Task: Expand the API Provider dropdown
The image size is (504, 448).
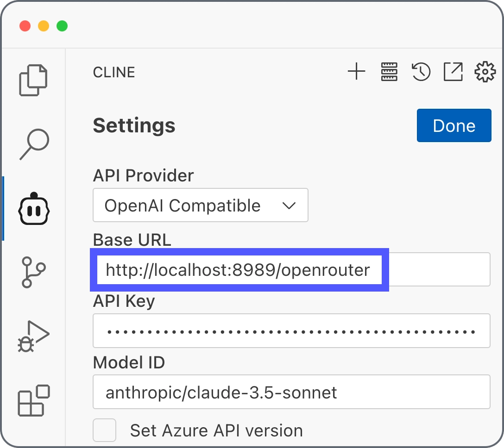Action: [x=201, y=205]
